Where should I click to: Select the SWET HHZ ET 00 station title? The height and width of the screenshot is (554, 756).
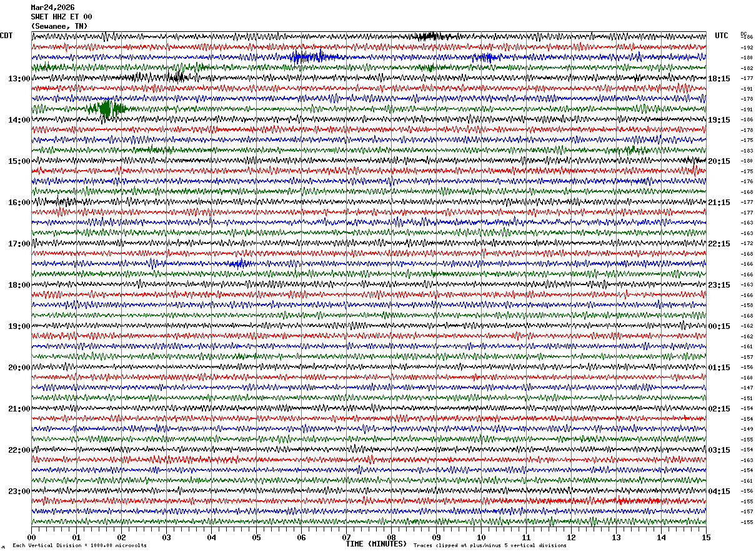(x=61, y=17)
